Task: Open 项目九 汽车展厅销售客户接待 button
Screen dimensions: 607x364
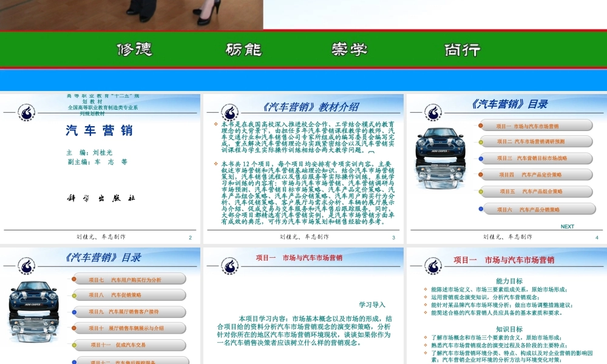Action: [x=130, y=312]
